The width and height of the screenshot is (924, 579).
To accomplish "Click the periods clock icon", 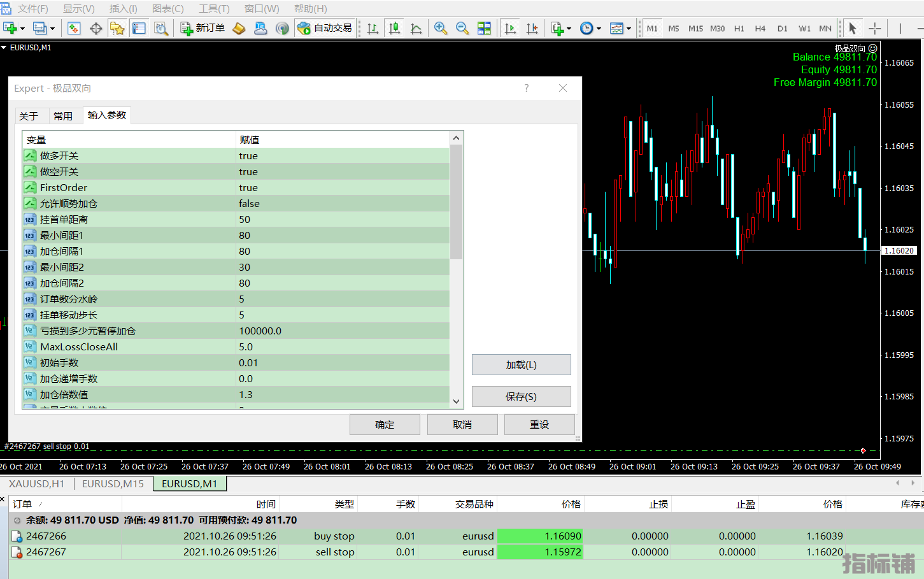I will 586,28.
